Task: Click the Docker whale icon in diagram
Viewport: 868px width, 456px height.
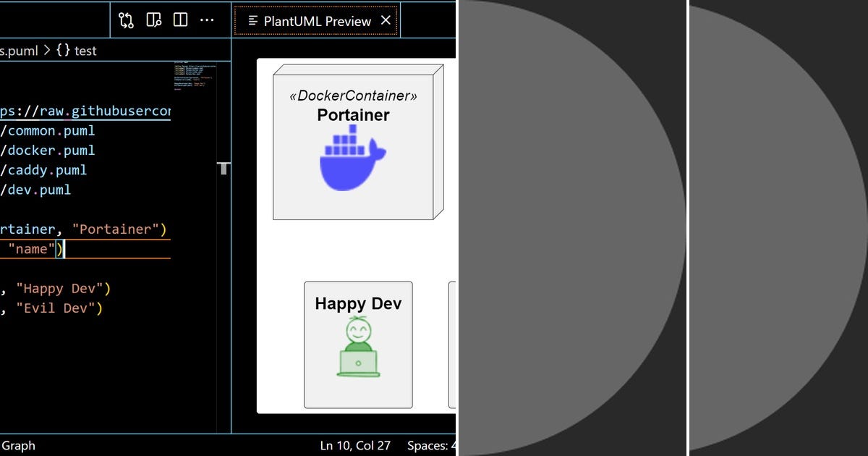Action: tap(353, 159)
